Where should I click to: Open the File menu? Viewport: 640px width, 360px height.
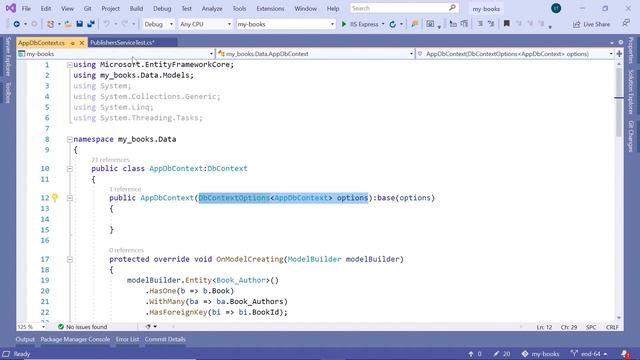point(26,8)
